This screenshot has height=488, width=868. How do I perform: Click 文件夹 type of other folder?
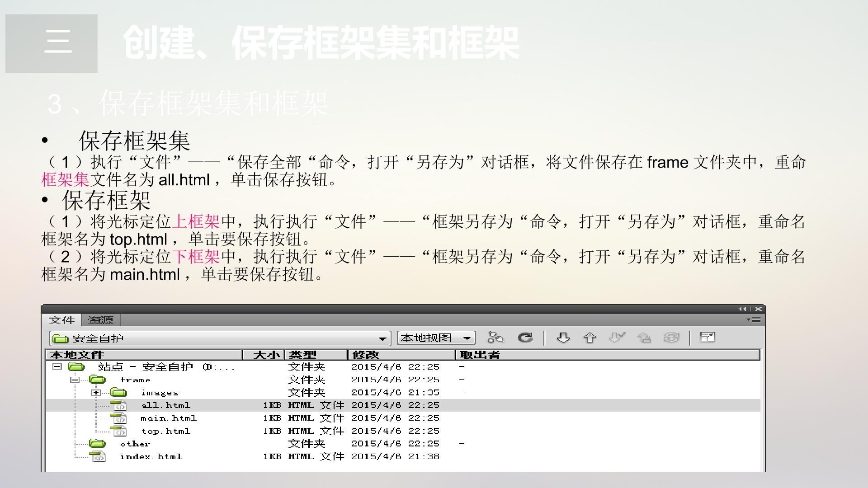pos(307,444)
